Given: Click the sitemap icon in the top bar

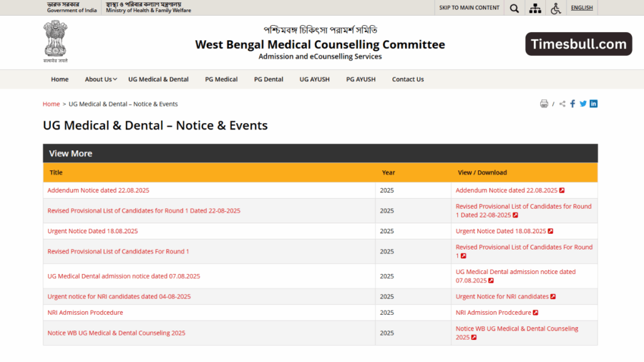Looking at the screenshot, I should [535, 8].
